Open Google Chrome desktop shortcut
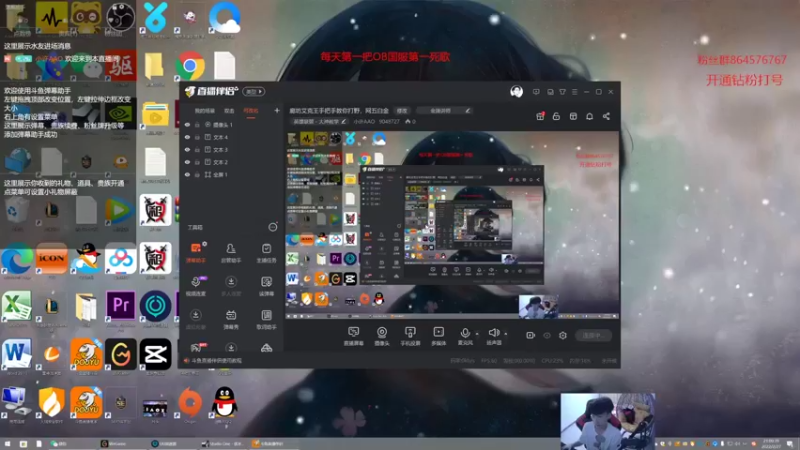Viewport: 800px width, 450px height. pyautogui.click(x=190, y=65)
